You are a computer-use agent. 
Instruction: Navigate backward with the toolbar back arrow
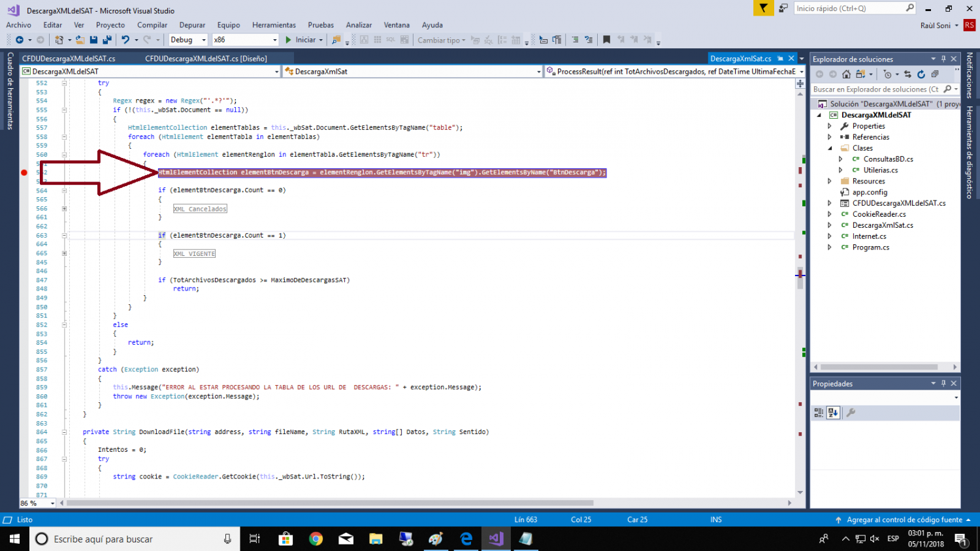20,40
